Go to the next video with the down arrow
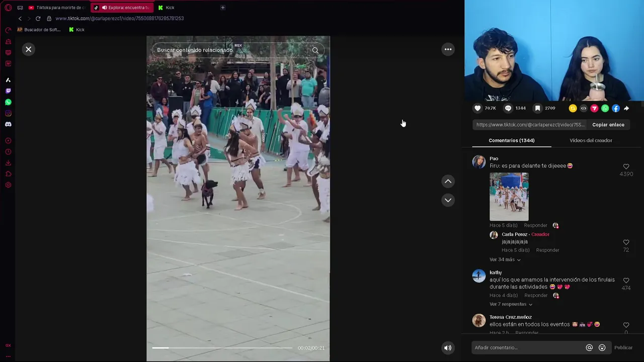 448,200
